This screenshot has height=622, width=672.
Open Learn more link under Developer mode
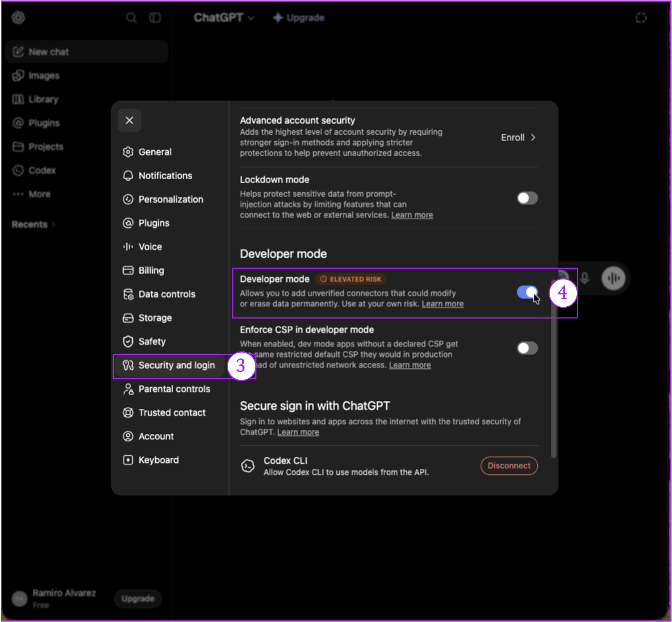coord(442,304)
